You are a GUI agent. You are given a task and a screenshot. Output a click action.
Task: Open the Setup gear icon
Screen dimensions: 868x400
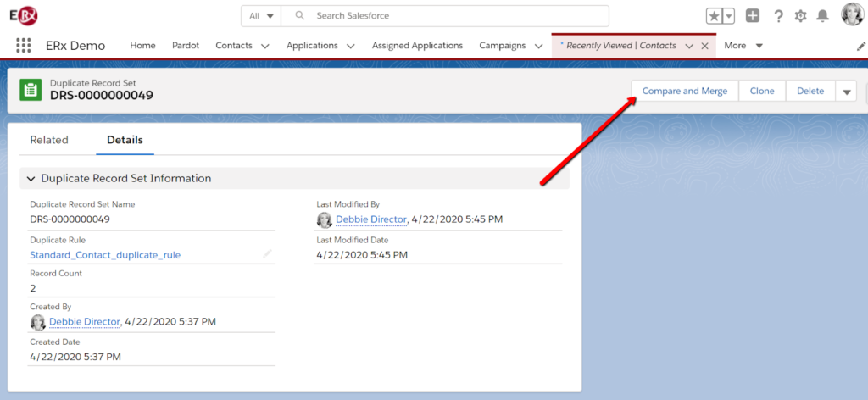tap(800, 16)
